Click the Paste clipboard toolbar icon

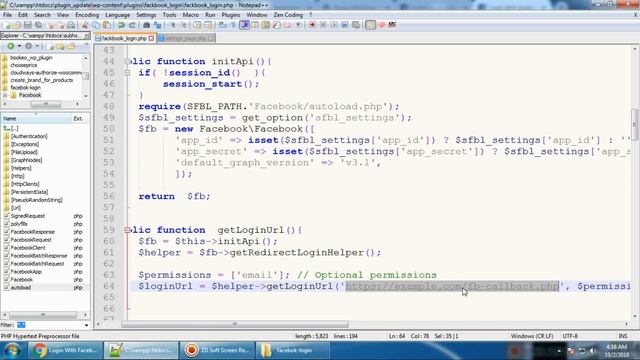point(107,25)
